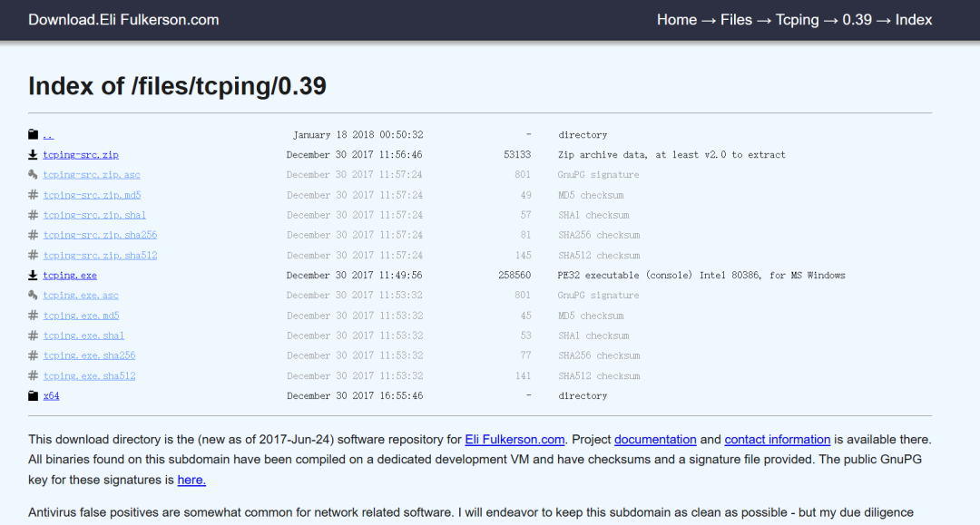Click the date 'December 30 2017 11:49:56'
The height and width of the screenshot is (525, 980).
click(355, 276)
